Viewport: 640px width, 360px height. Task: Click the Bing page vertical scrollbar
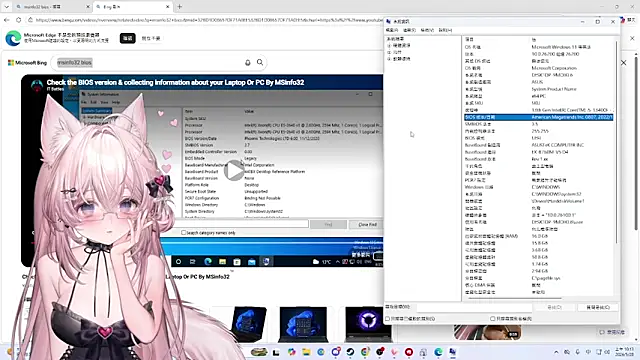click(x=636, y=143)
